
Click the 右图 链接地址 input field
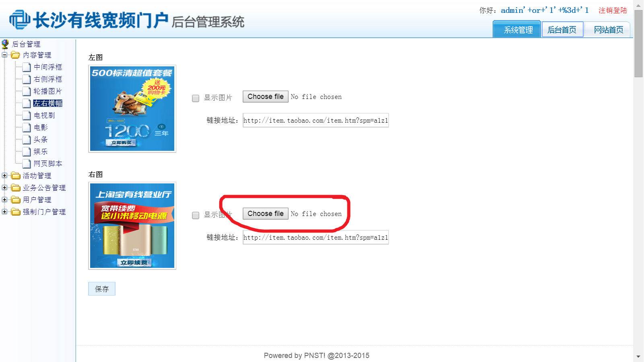pyautogui.click(x=316, y=237)
